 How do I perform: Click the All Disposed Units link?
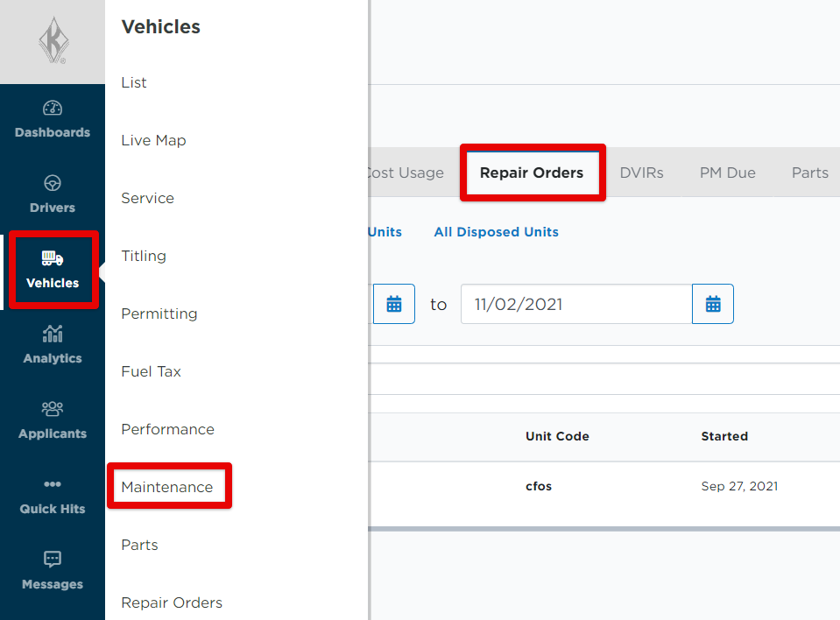coord(496,232)
